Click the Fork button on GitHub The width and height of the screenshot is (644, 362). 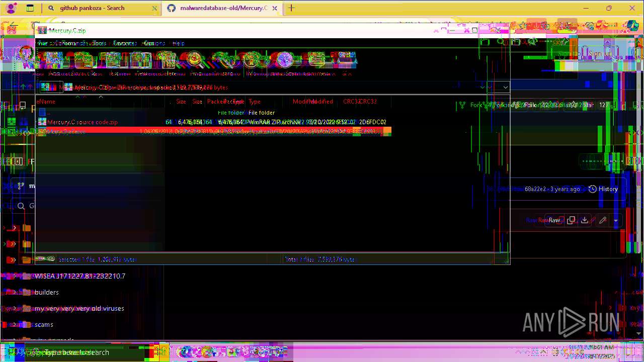pos(530,105)
